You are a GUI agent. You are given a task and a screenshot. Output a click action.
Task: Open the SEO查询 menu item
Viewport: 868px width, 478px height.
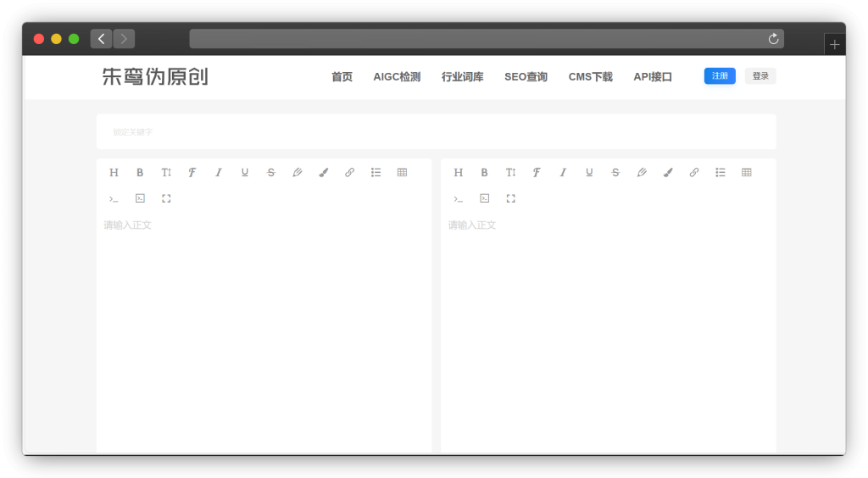pyautogui.click(x=526, y=77)
